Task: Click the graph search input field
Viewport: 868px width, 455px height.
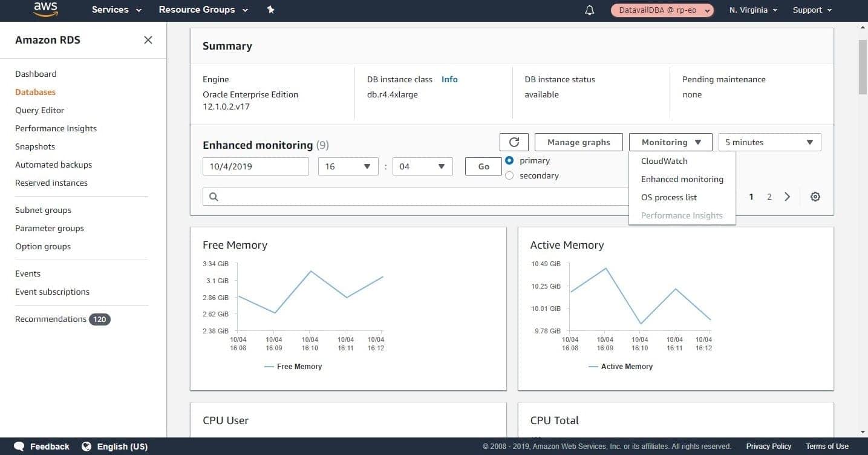Action: (416, 197)
